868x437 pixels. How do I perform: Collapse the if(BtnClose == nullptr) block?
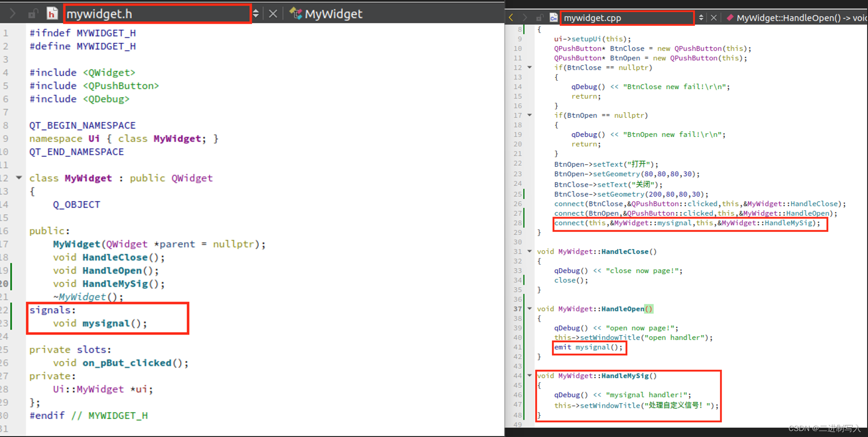529,67
